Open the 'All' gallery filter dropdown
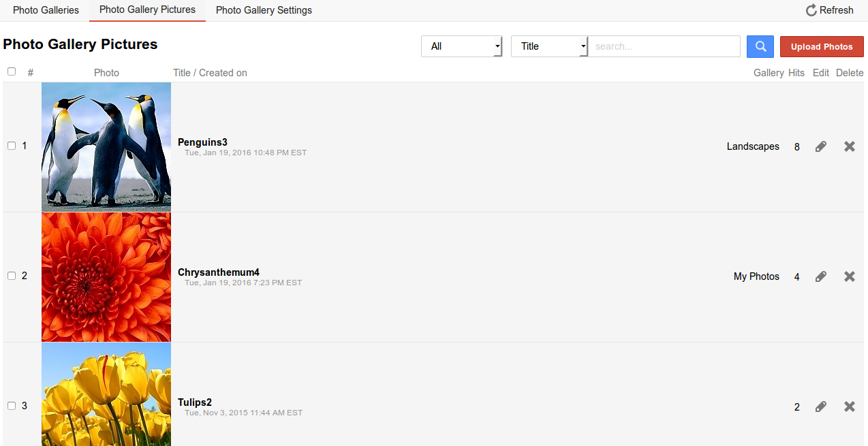This screenshot has height=446, width=868. [x=461, y=46]
